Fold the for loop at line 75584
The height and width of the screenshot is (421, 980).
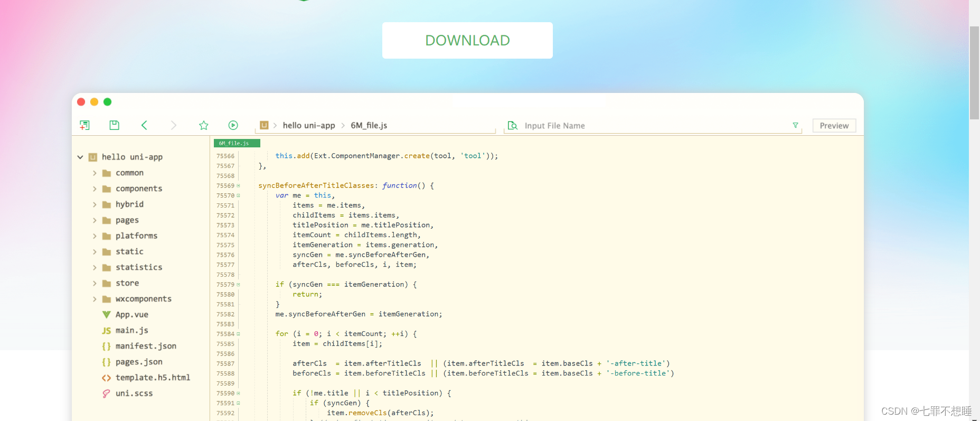coord(238,334)
